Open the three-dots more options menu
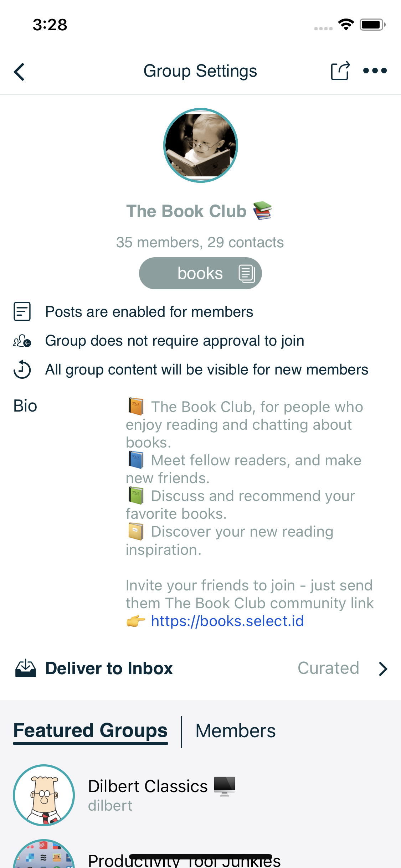401x868 pixels. 375,71
